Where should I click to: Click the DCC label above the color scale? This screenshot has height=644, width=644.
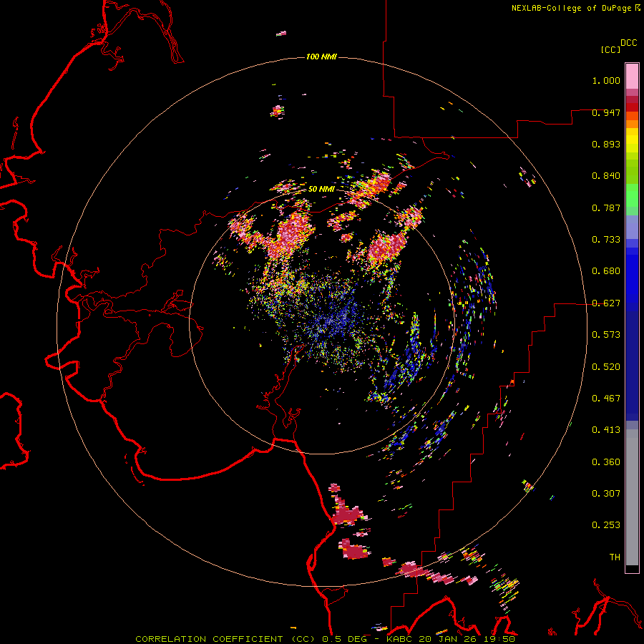629,43
